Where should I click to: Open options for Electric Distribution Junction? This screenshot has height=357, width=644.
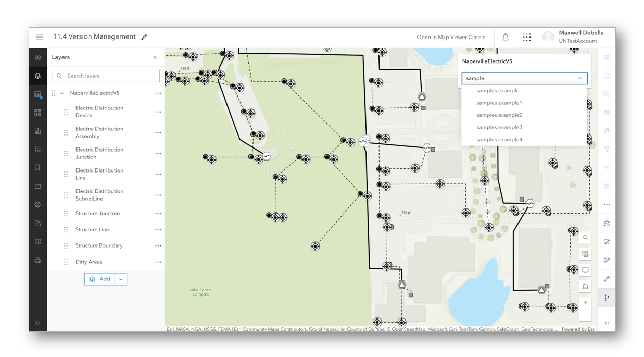point(158,154)
